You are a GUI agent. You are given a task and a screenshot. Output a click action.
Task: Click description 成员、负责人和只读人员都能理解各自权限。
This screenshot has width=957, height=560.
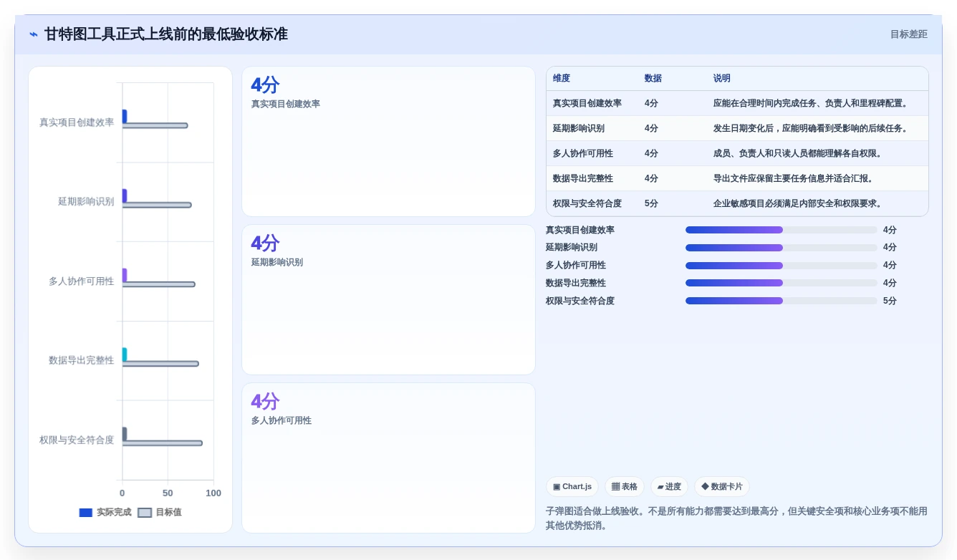[798, 154]
